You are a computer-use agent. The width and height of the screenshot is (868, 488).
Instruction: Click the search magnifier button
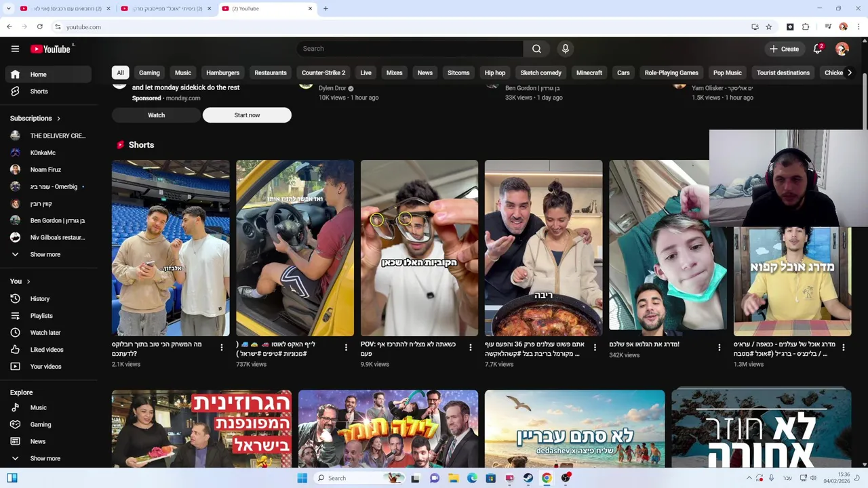536,49
